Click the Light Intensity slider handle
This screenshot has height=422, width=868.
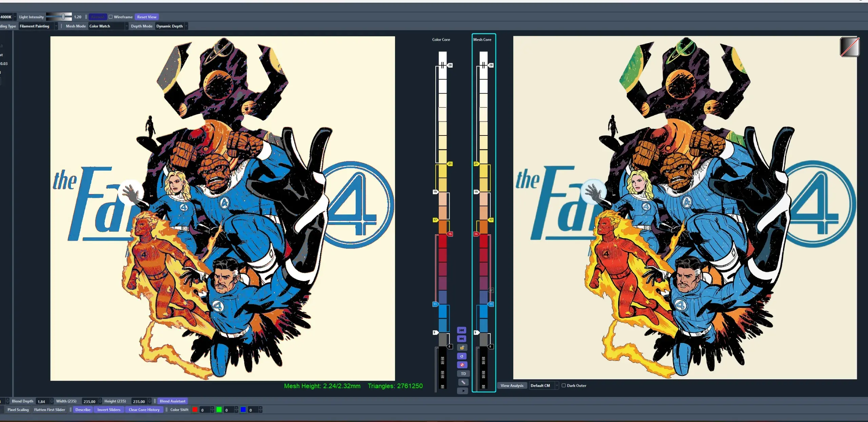tap(63, 17)
